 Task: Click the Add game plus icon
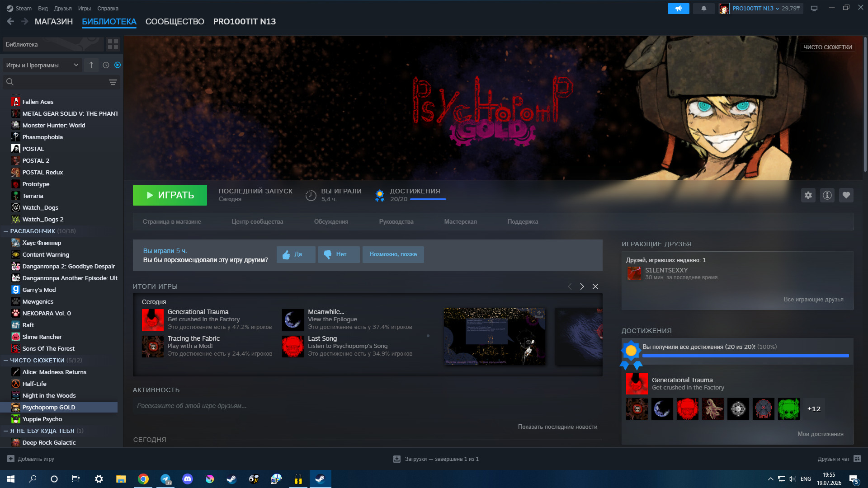pyautogui.click(x=11, y=459)
